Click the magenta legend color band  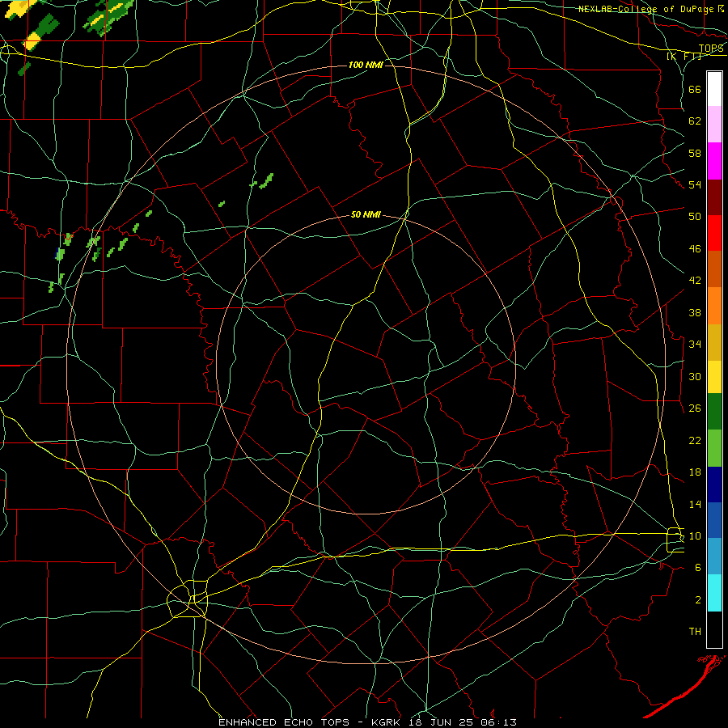714,161
